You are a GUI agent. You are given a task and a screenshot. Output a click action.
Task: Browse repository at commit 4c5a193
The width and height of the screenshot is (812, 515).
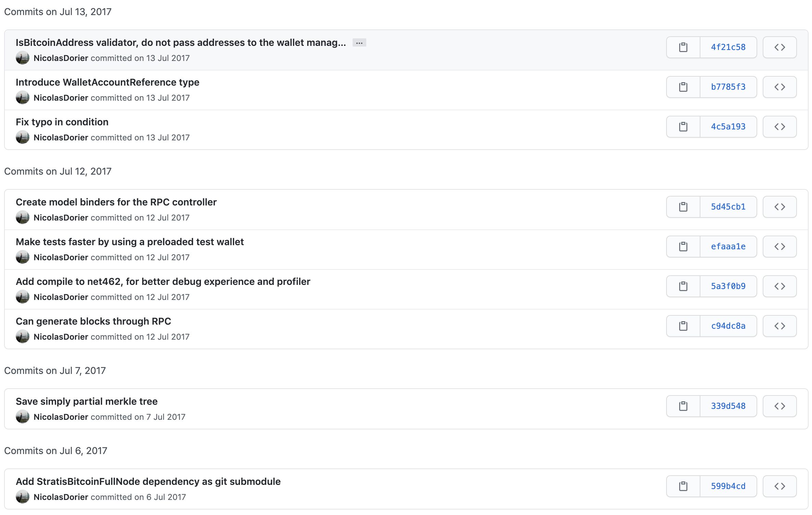[x=779, y=127]
